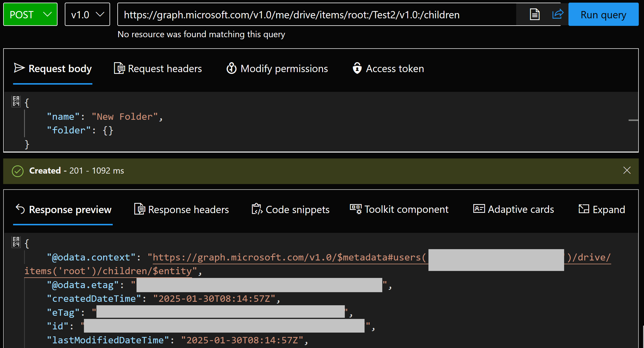This screenshot has width=644, height=348.
Task: Open the Adaptive cards tab
Action: (514, 210)
